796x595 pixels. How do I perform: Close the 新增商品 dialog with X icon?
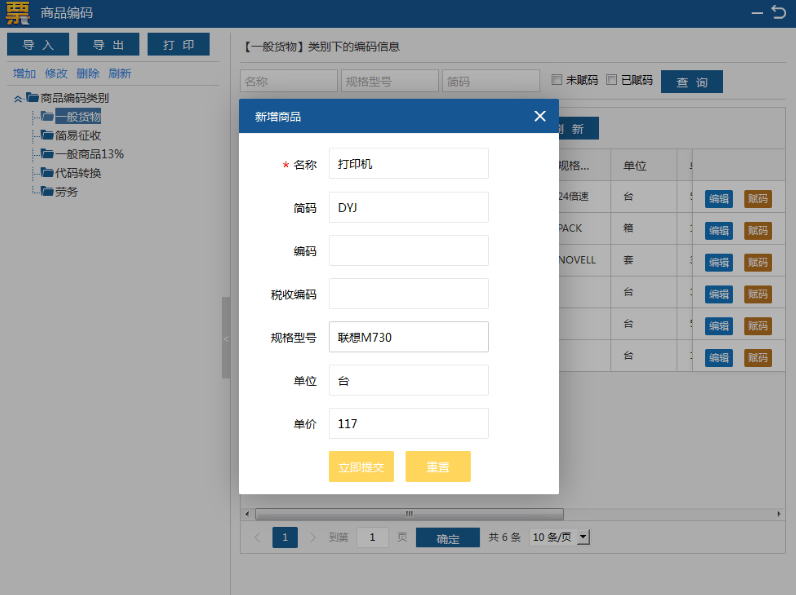click(540, 116)
